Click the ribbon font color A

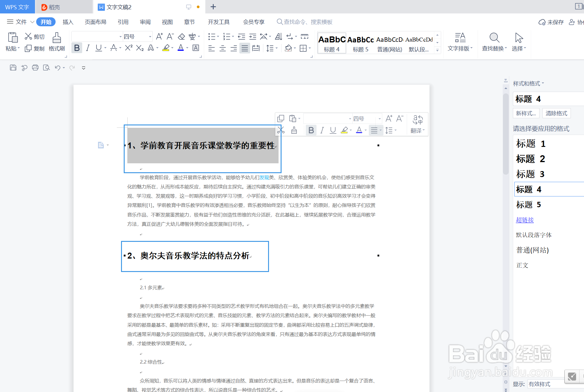point(181,48)
